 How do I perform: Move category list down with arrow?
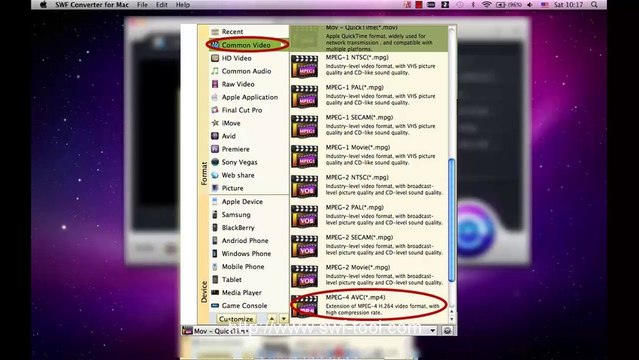[284, 319]
